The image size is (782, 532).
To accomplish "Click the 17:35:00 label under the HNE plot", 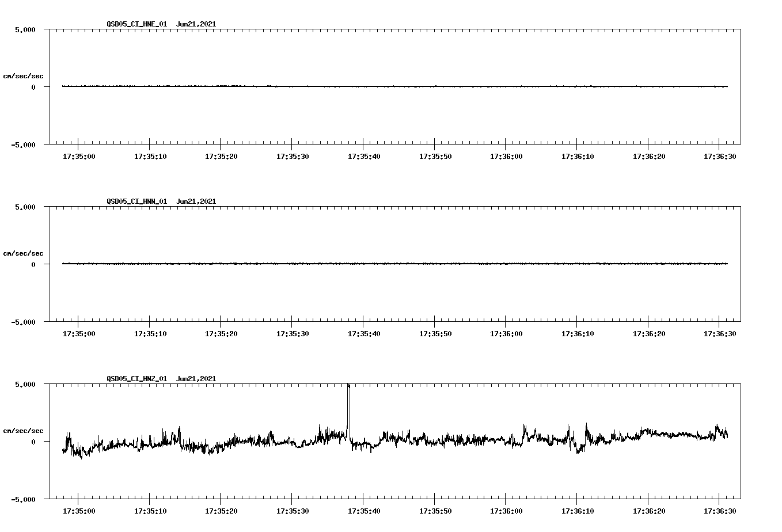I will [x=79, y=156].
